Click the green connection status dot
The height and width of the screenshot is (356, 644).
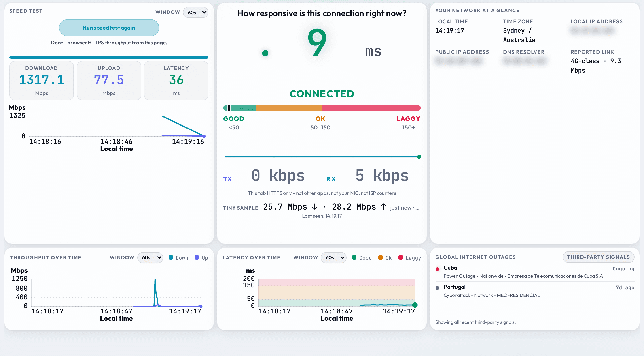pyautogui.click(x=265, y=53)
